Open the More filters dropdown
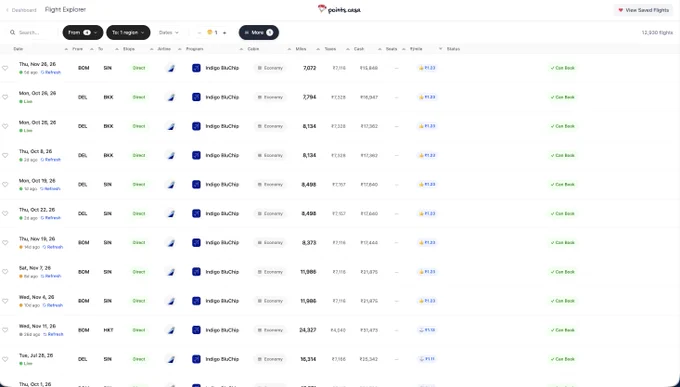The width and height of the screenshot is (680, 387). click(x=259, y=33)
